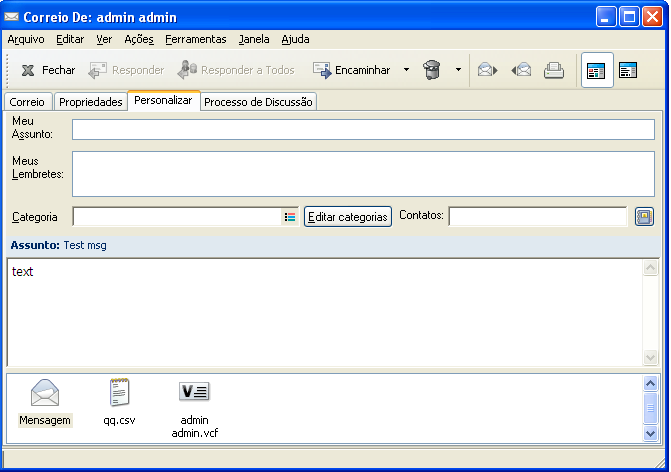Select the Mensagem attachment icon
The image size is (671, 472).
(45, 402)
